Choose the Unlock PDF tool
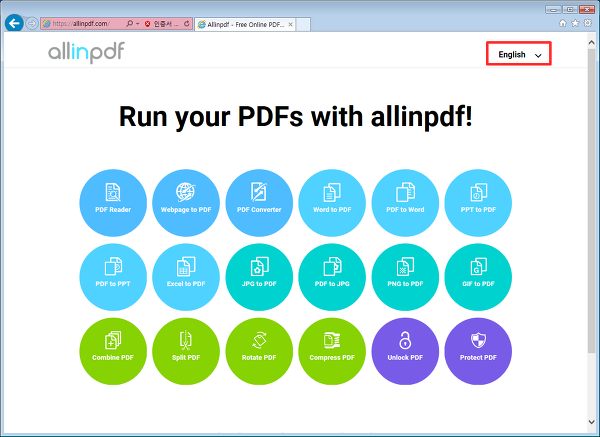 (x=405, y=351)
